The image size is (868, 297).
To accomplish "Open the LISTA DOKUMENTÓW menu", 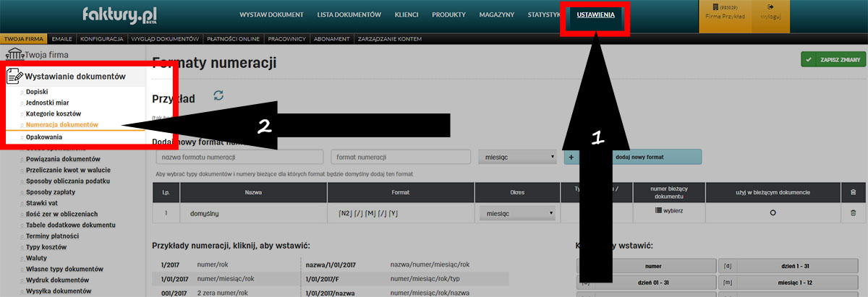I will (x=349, y=14).
